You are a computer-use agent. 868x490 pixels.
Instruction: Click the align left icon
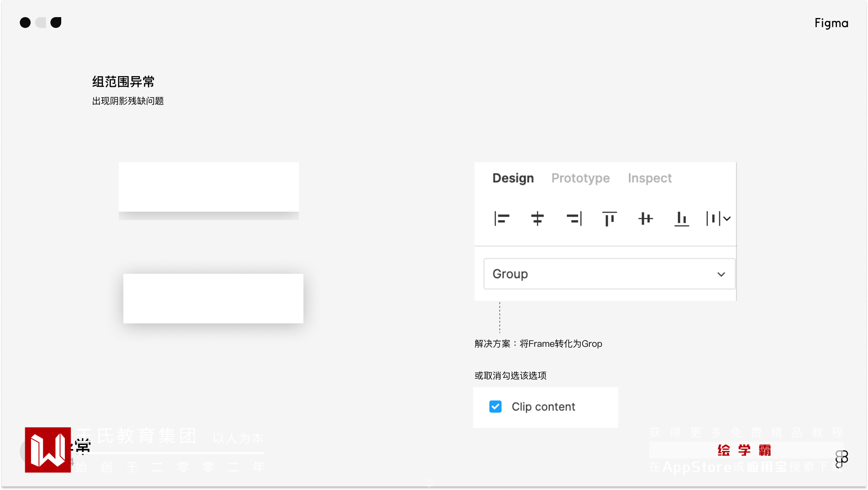pyautogui.click(x=502, y=219)
